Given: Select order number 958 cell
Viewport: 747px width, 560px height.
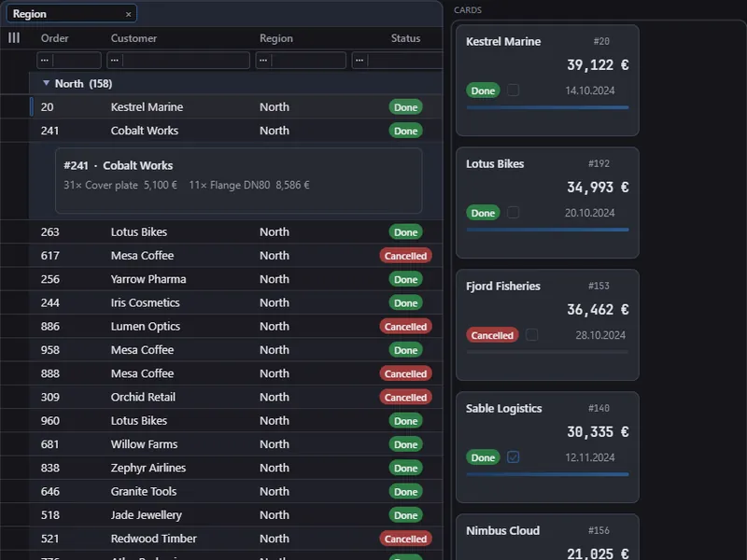Looking at the screenshot, I should (50, 350).
